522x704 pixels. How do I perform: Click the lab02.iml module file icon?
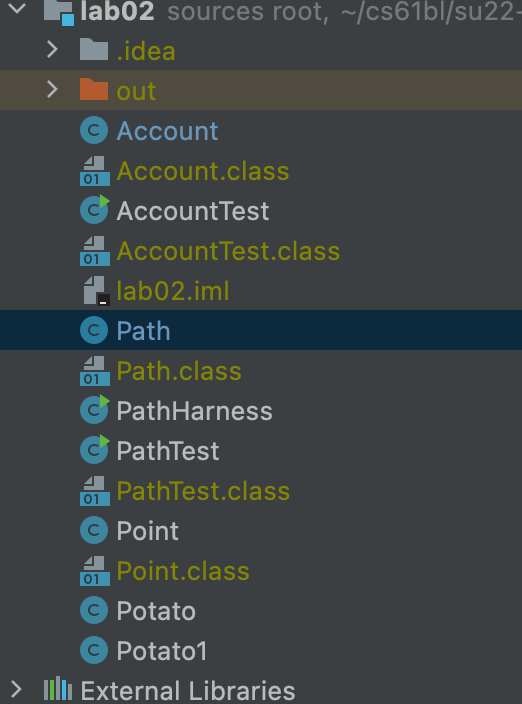coord(97,290)
